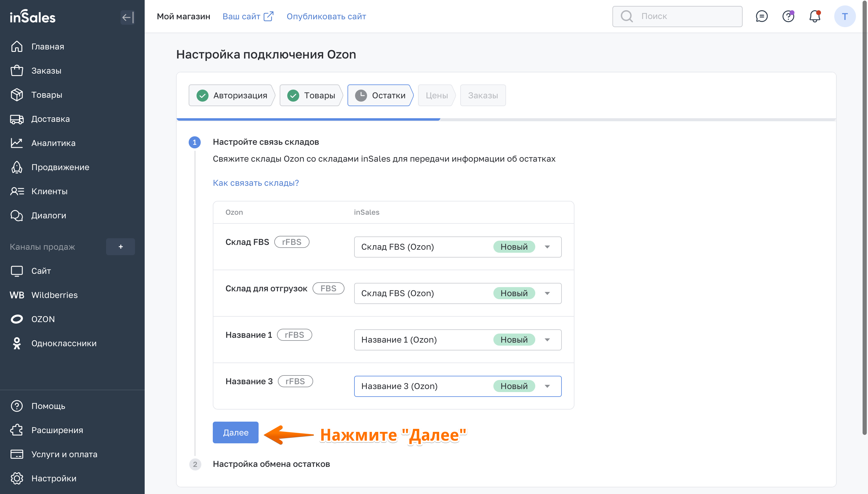
Task: Open the OZON sales channel
Action: [43, 319]
